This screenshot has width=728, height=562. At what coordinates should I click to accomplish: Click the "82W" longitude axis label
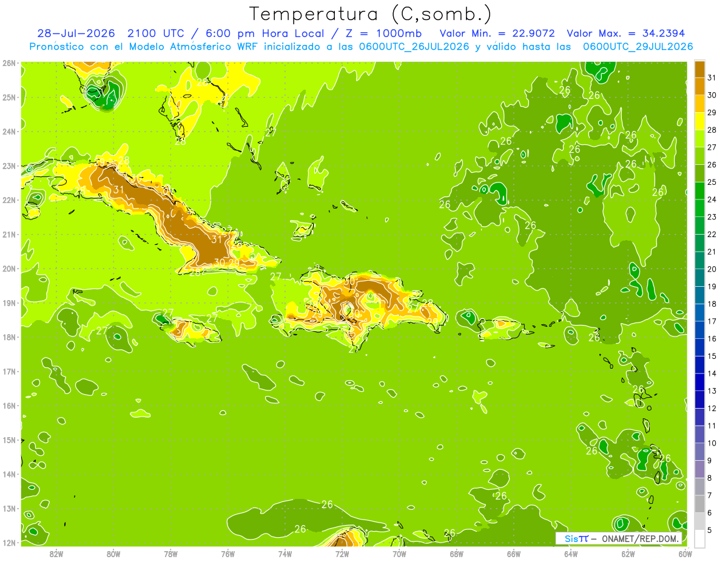56,554
